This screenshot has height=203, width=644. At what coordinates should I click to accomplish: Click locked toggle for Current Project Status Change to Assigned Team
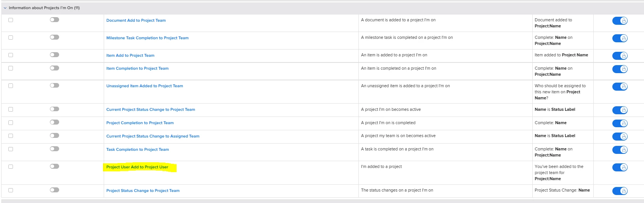click(620, 136)
